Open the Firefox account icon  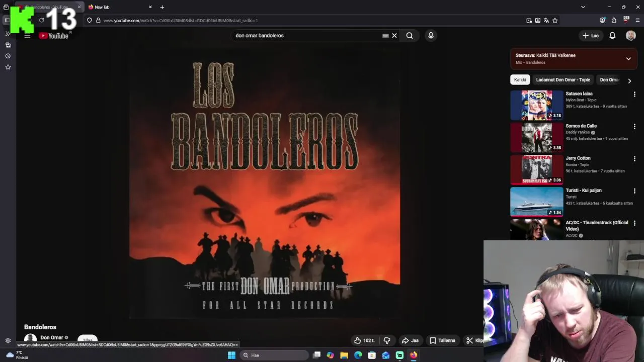tap(602, 21)
